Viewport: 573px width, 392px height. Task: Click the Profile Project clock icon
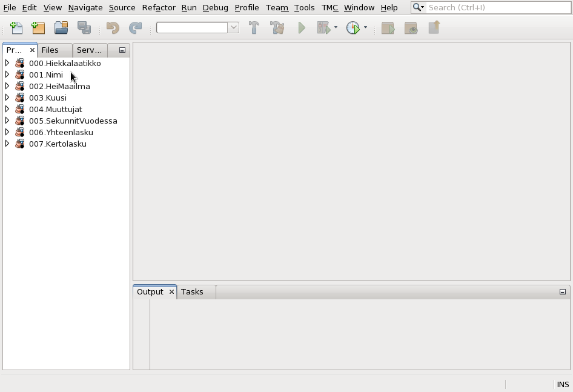click(353, 28)
